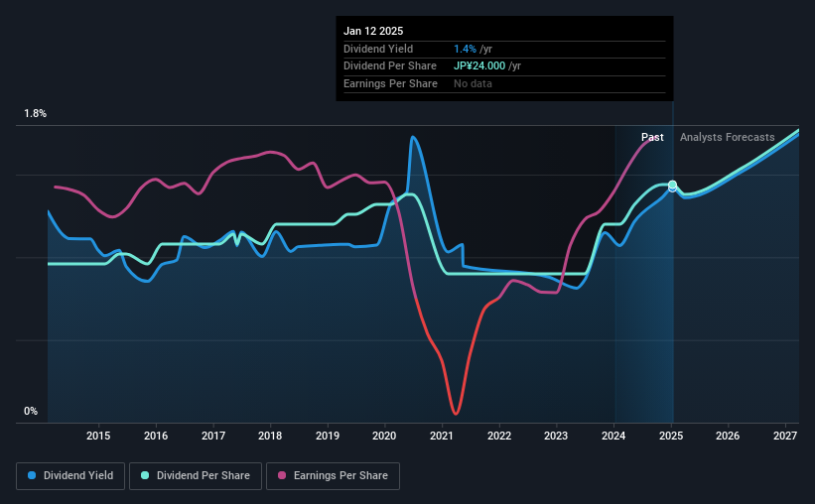Click the Earnings Per Share tooltip row label
Screen dimensions: 815x504
coord(390,83)
